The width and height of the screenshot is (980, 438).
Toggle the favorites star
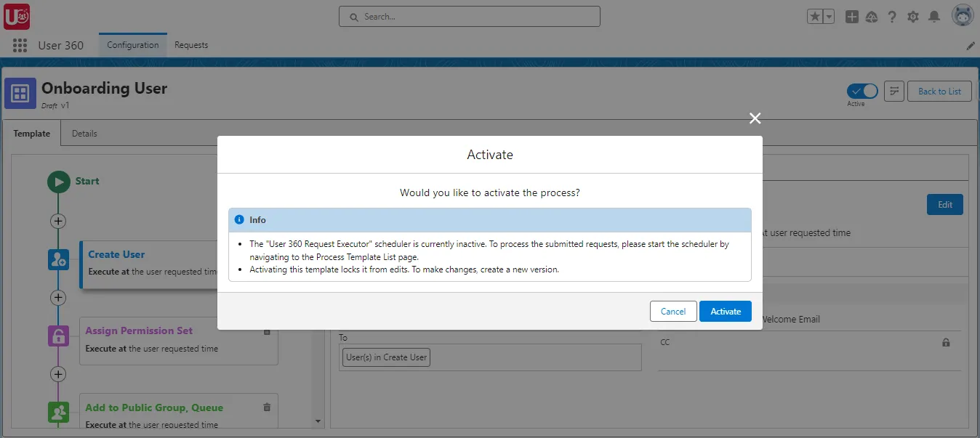tap(815, 16)
